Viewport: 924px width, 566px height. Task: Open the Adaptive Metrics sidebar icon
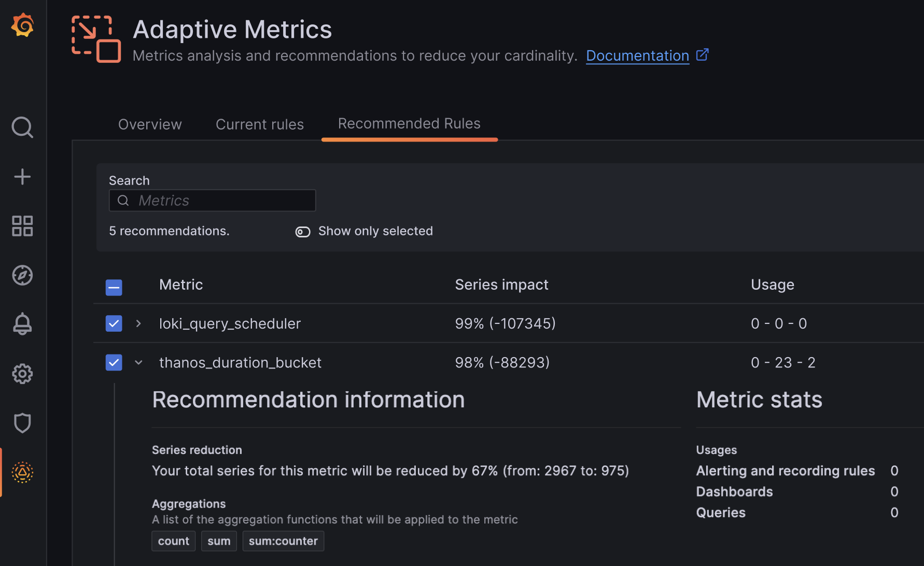(x=22, y=472)
